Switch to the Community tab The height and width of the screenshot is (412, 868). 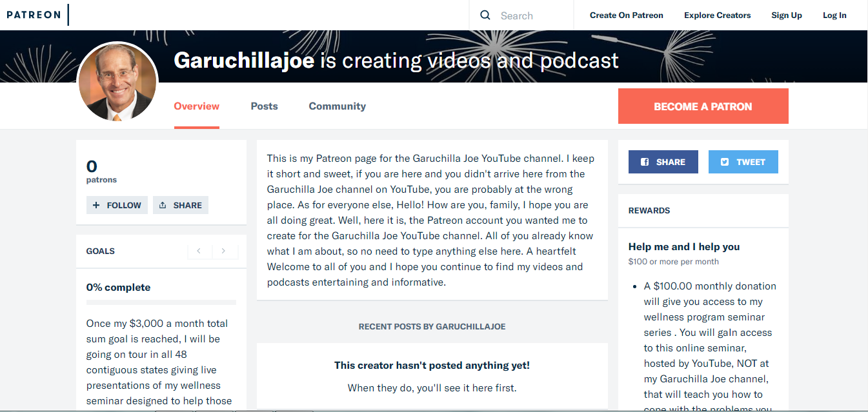[338, 106]
